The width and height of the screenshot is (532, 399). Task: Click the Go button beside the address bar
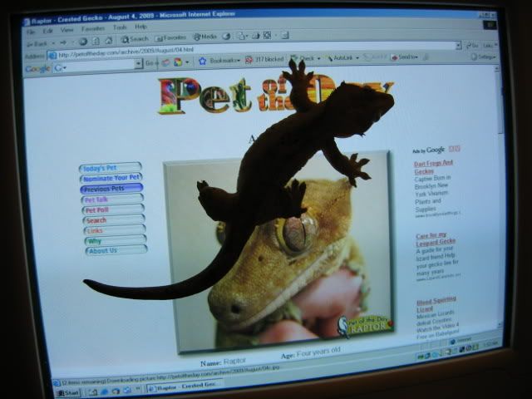472,46
